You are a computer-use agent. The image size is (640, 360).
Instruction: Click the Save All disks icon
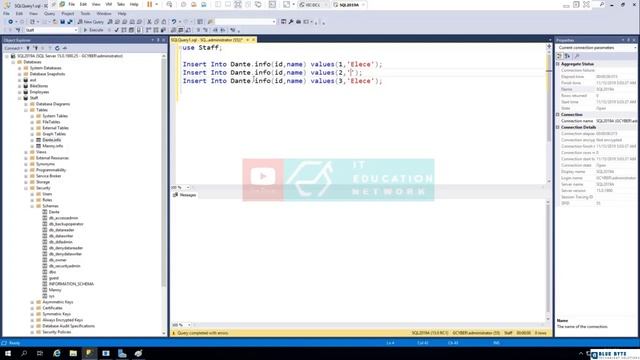point(70,22)
